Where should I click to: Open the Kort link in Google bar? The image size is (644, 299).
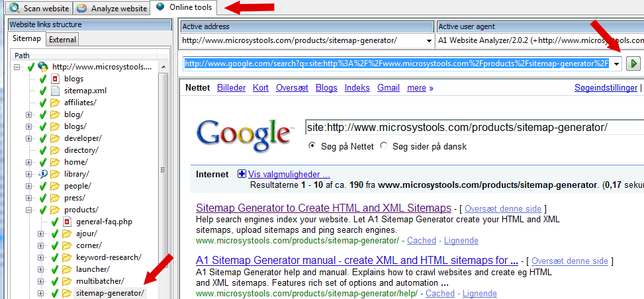(x=261, y=87)
